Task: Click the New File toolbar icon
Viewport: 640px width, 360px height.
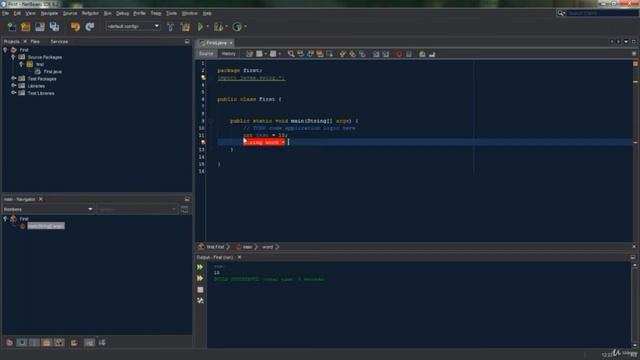Action: pyautogui.click(x=12, y=27)
